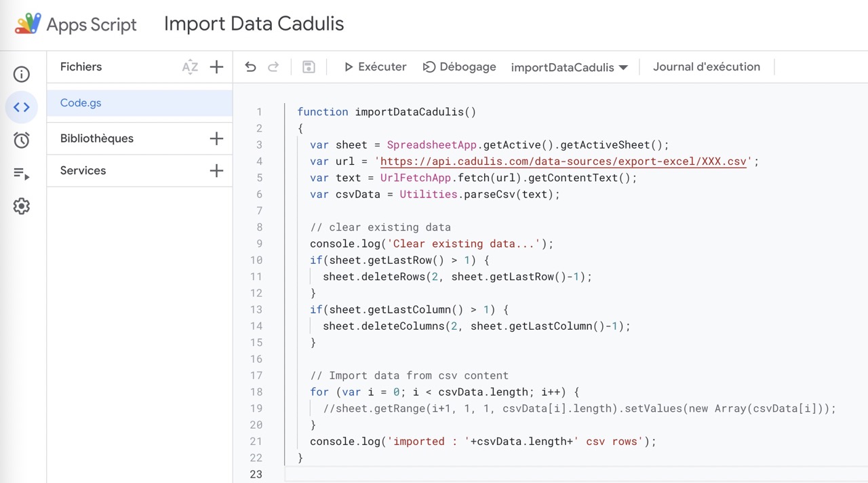The height and width of the screenshot is (483, 868).
Task: Click the '// clear existing data' comment
Action: coord(380,227)
